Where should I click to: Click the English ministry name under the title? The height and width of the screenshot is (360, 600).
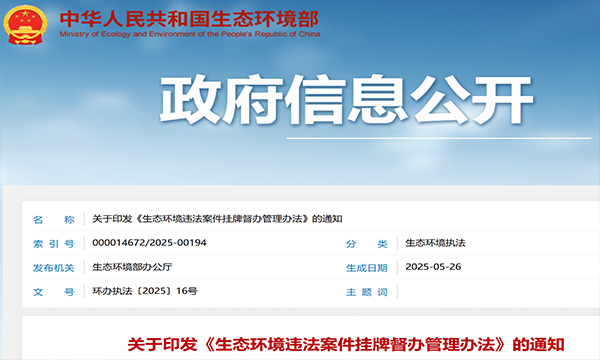click(190, 34)
